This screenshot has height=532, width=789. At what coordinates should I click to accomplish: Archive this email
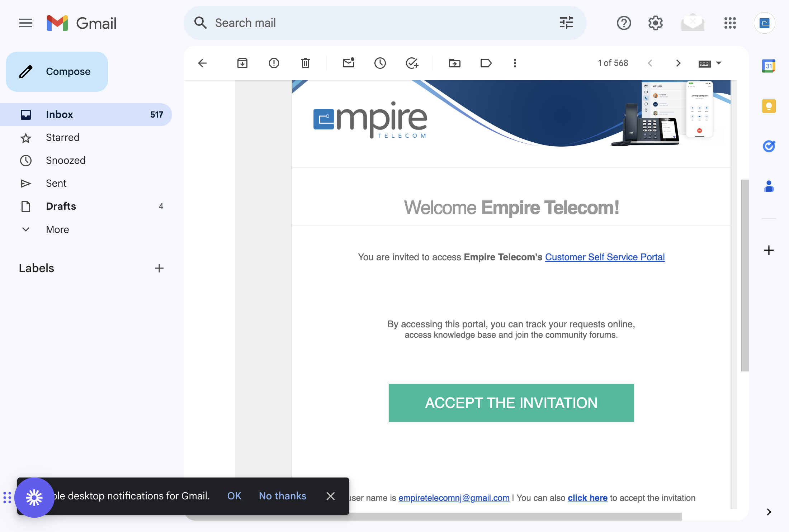coord(242,63)
